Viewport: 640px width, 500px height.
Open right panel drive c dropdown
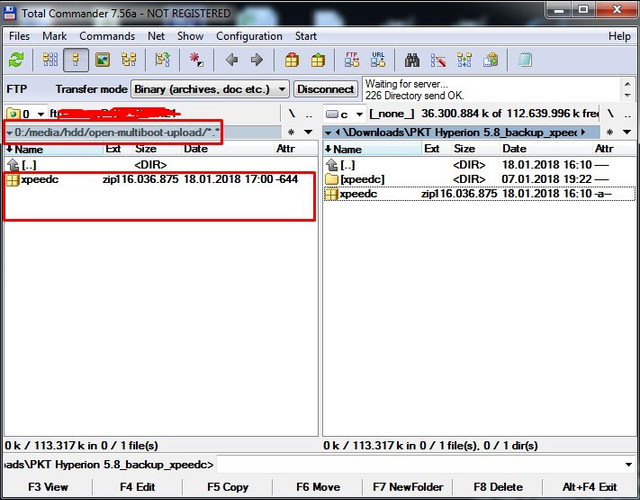tap(344, 114)
